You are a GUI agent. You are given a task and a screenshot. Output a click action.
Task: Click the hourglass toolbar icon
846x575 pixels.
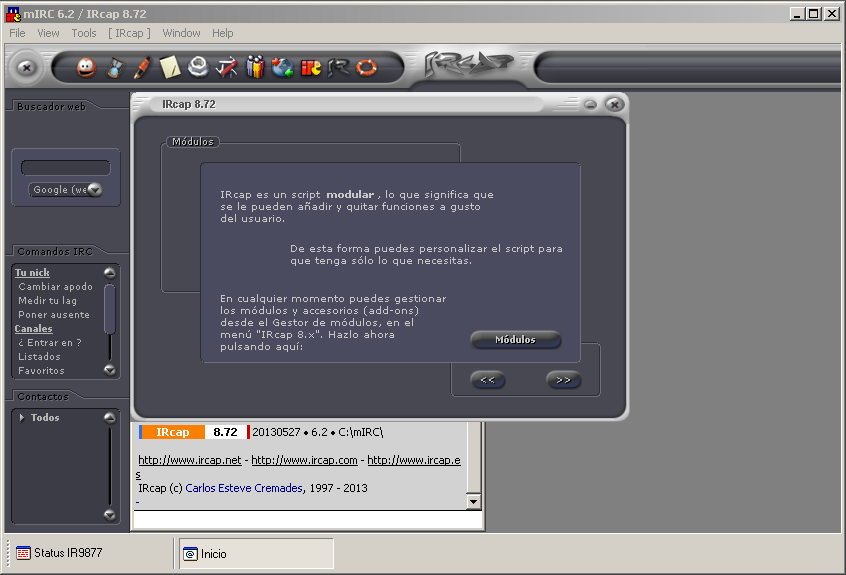click(114, 68)
